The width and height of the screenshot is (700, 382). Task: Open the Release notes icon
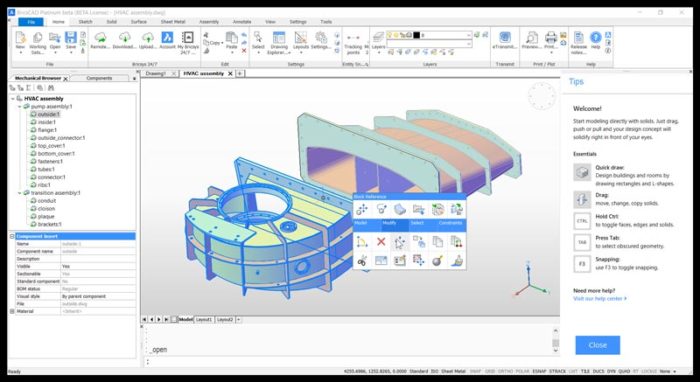point(579,37)
